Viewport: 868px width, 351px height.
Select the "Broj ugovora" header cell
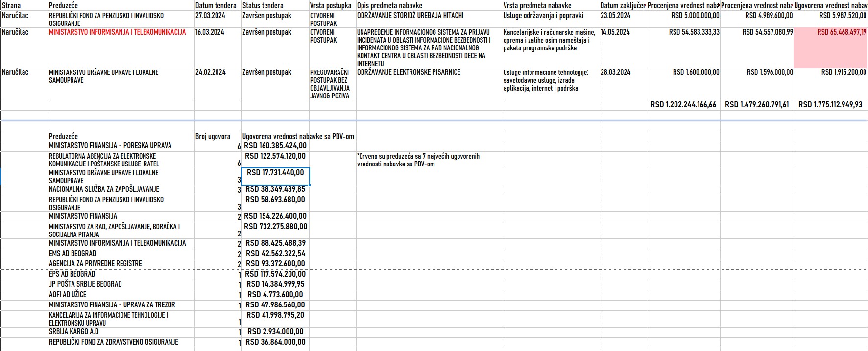[213, 136]
